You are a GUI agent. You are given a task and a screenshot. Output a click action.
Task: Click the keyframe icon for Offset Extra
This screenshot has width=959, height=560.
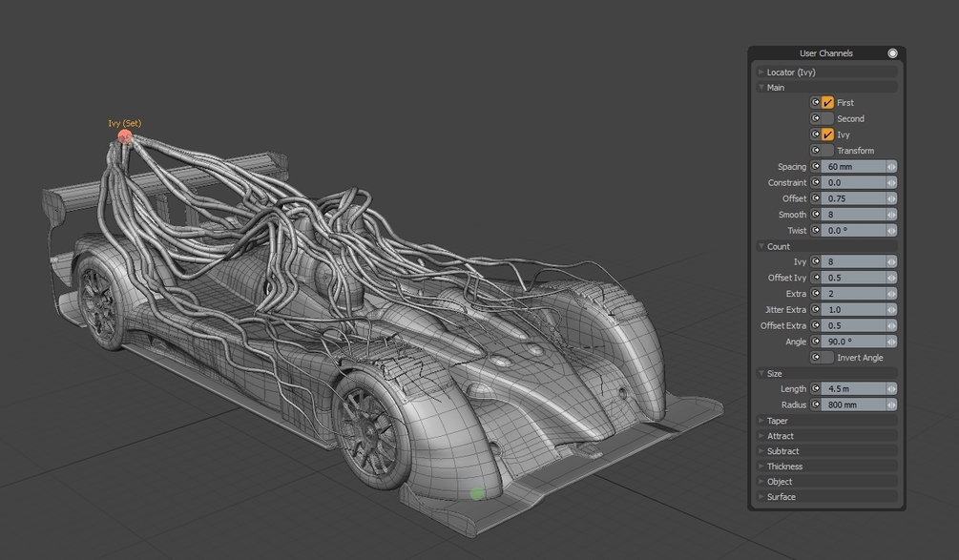[x=815, y=325]
